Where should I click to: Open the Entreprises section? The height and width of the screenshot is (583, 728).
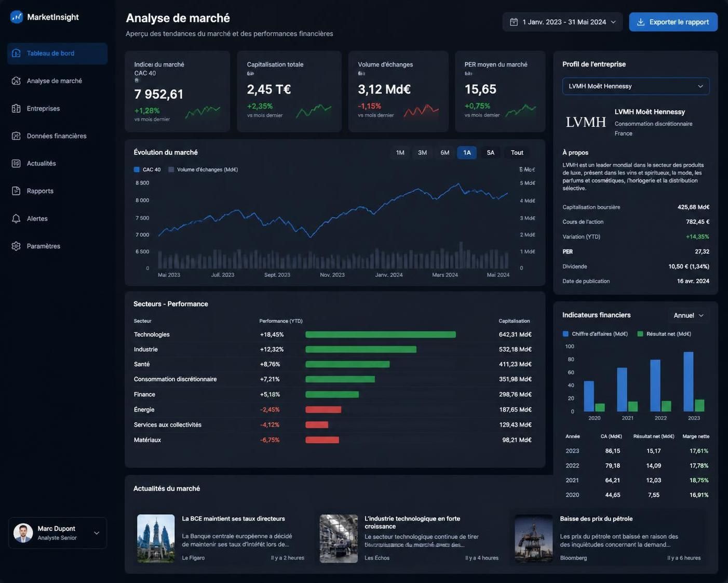tap(58, 109)
